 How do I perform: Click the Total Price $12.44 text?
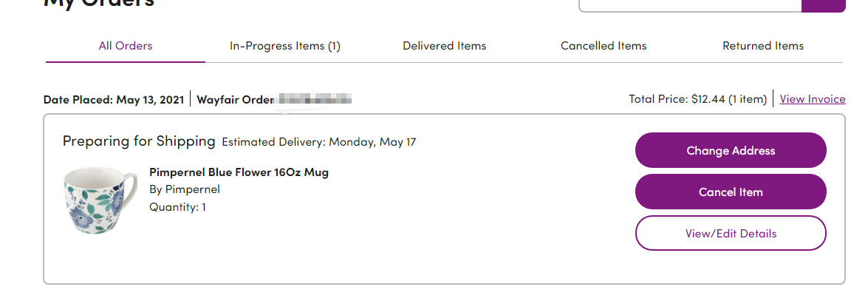click(697, 99)
